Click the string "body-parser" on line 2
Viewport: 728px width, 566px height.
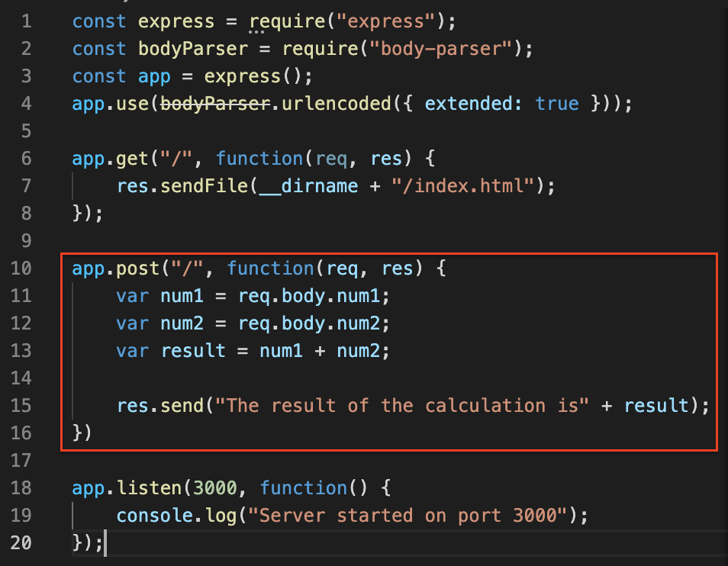pos(440,49)
